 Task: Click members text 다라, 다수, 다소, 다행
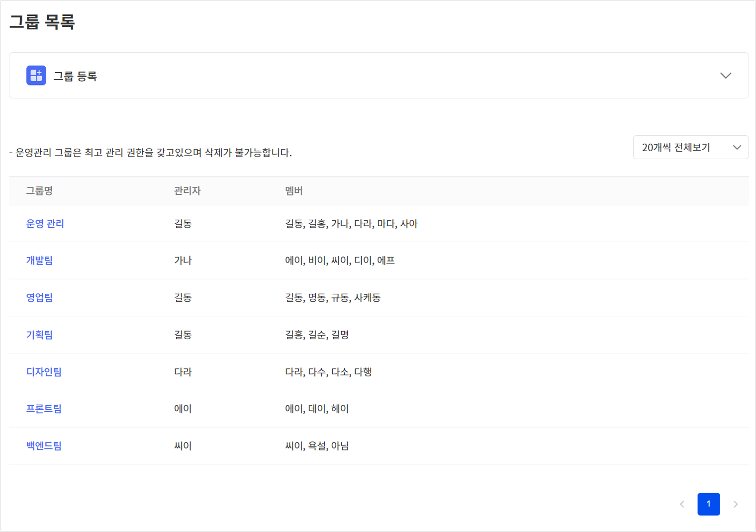(x=328, y=372)
